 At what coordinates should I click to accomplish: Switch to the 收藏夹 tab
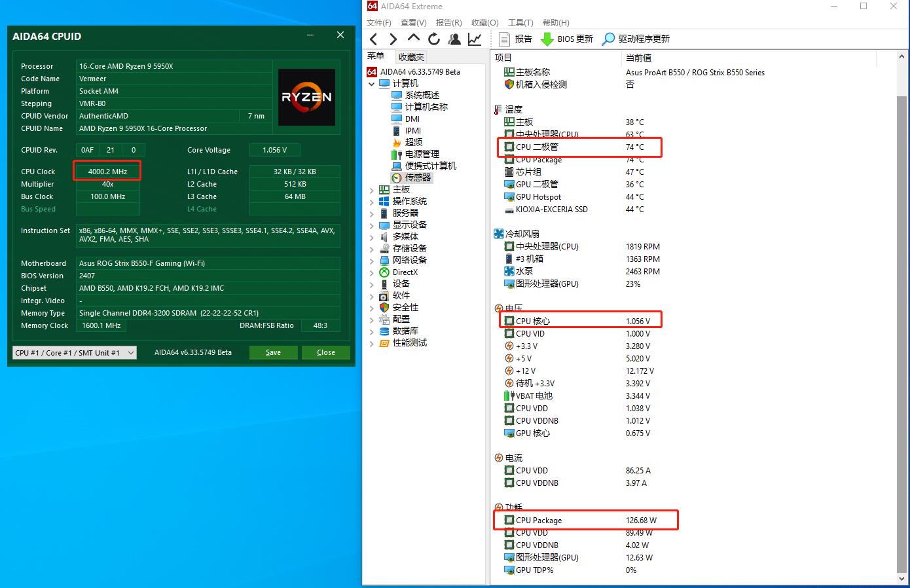coord(411,57)
